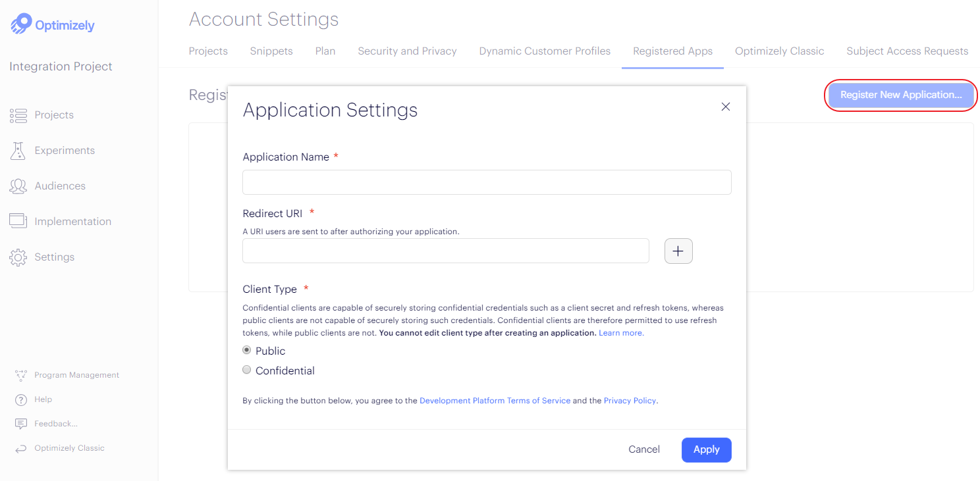Click the Help question mark icon
Viewport: 980px width, 481px height.
tap(21, 399)
